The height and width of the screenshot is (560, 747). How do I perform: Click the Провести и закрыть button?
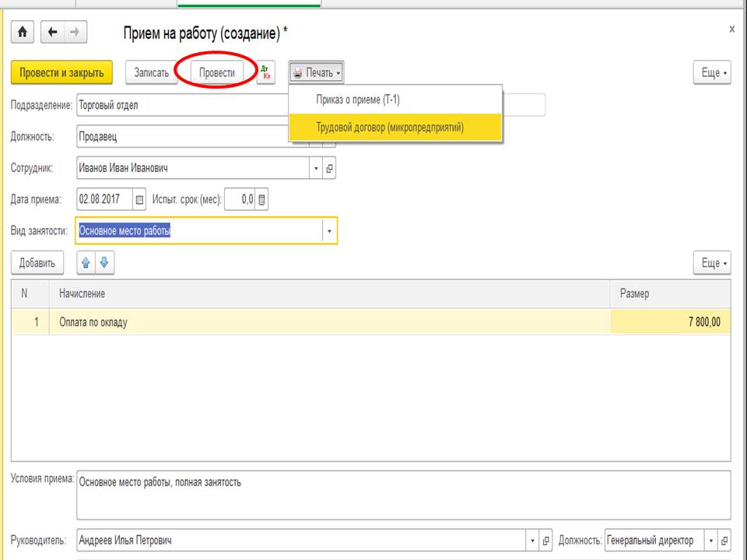click(62, 73)
